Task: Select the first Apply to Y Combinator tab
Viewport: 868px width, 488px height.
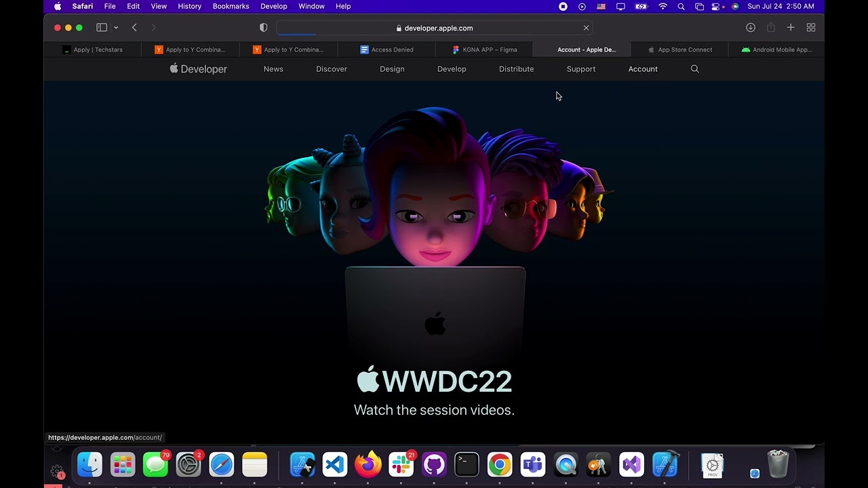Action: coord(191,49)
